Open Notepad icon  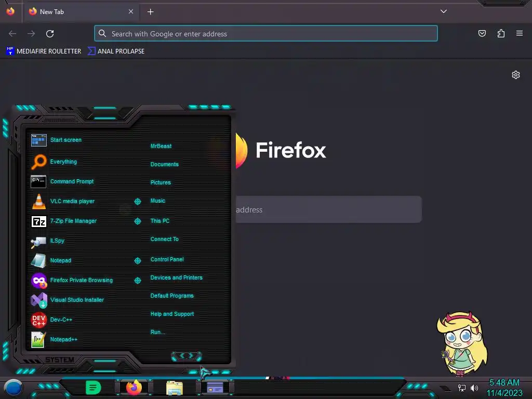(x=38, y=261)
